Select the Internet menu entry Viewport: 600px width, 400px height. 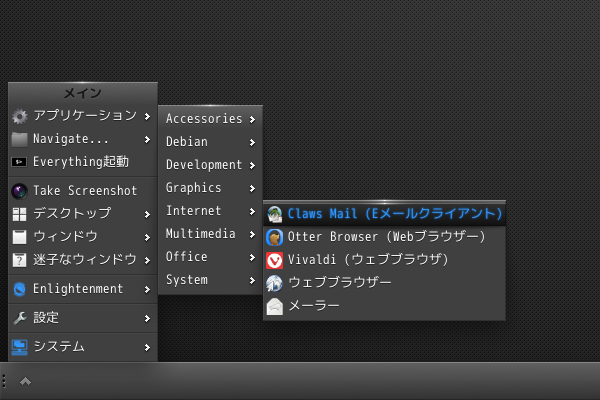210,211
